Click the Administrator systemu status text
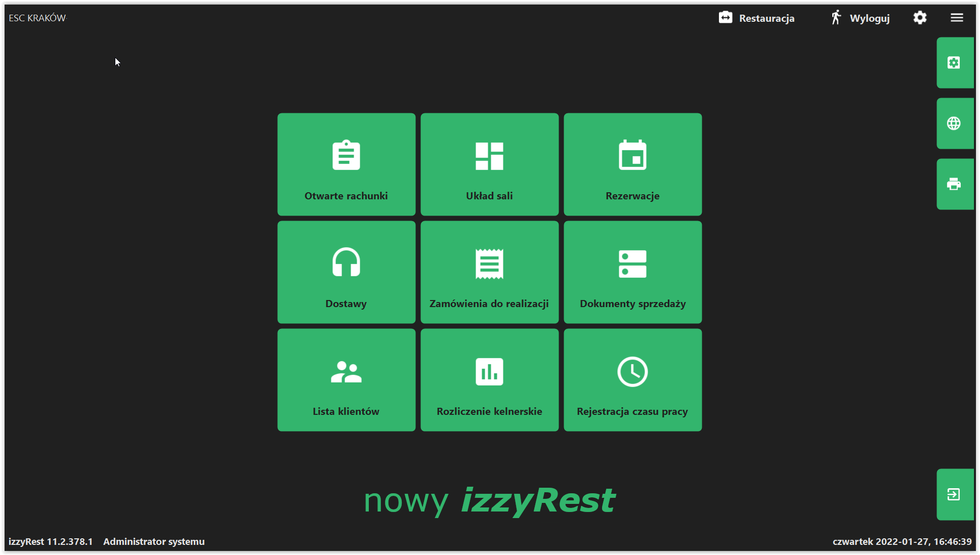980x555 pixels. [154, 541]
